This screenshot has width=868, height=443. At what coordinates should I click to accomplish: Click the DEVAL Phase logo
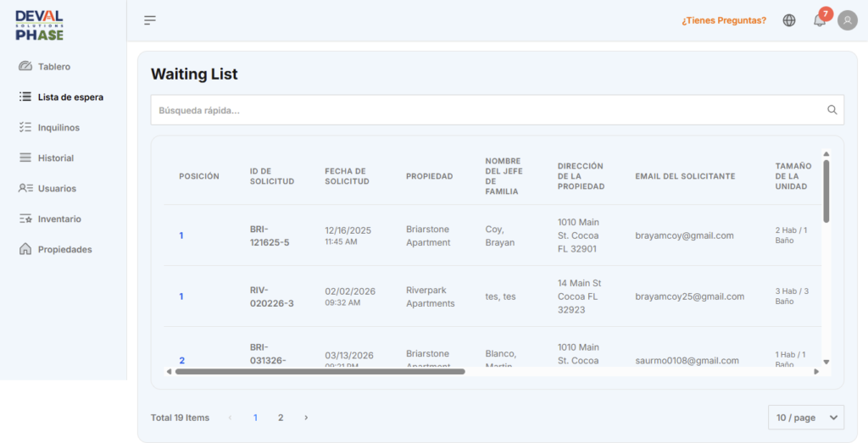coord(39,25)
